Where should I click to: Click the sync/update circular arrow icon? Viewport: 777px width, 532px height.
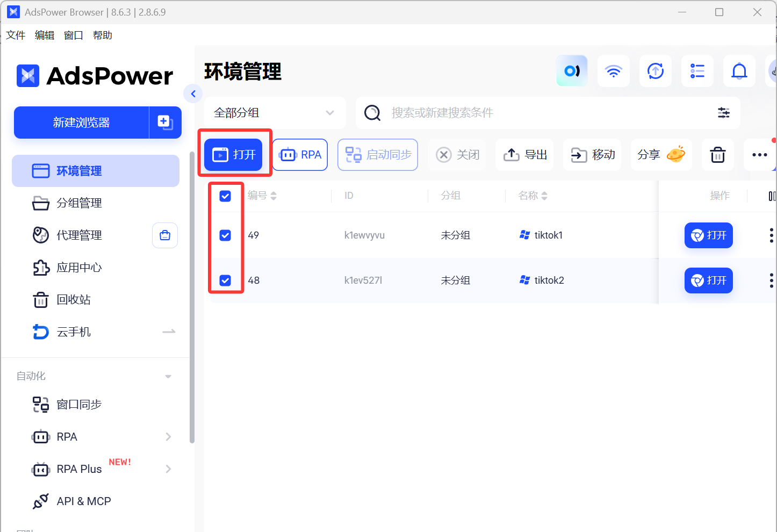pos(656,71)
